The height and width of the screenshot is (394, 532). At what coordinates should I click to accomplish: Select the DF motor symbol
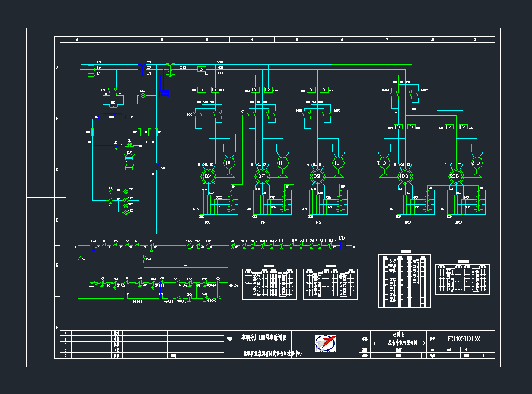[261, 176]
